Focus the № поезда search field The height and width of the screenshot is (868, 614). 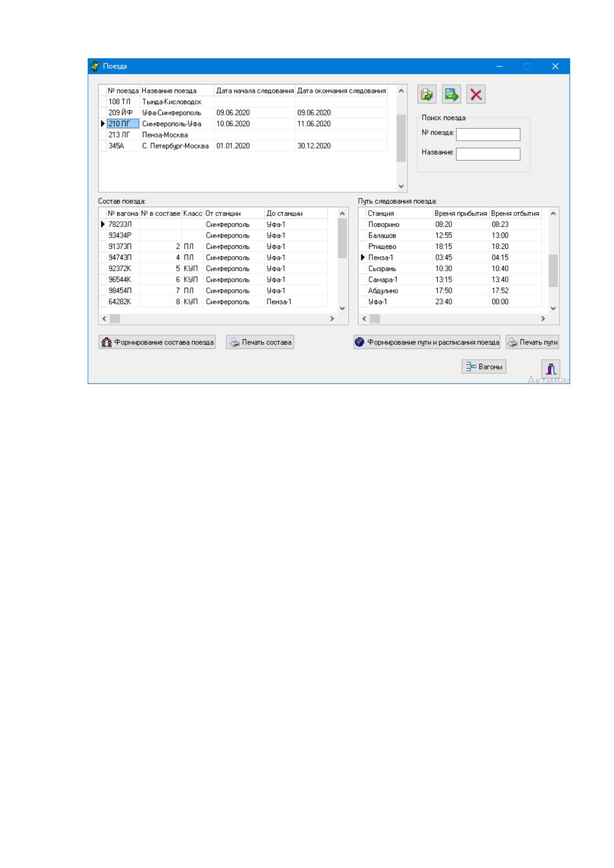tap(488, 135)
